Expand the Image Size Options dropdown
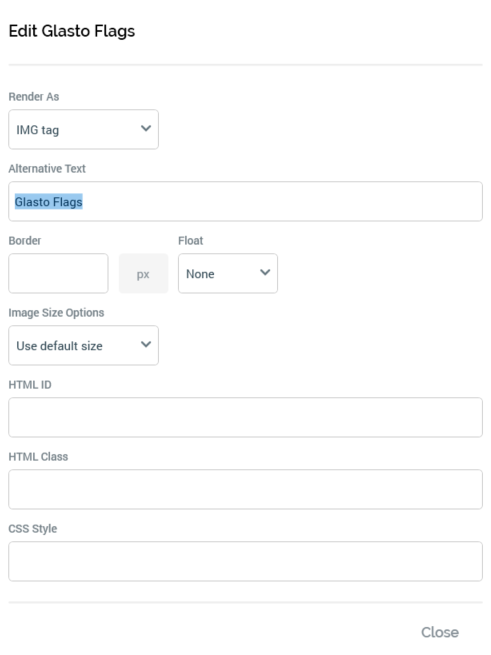 (x=83, y=345)
